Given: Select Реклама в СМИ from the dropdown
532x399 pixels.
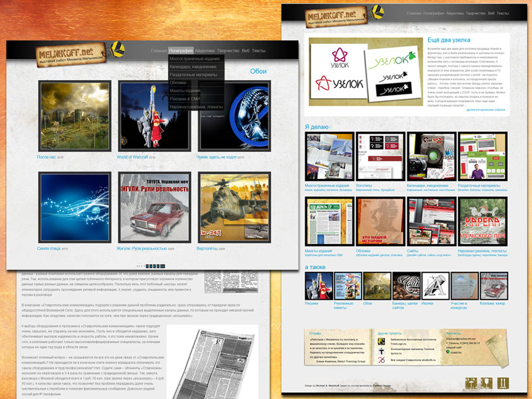Looking at the screenshot, I should 196,99.
